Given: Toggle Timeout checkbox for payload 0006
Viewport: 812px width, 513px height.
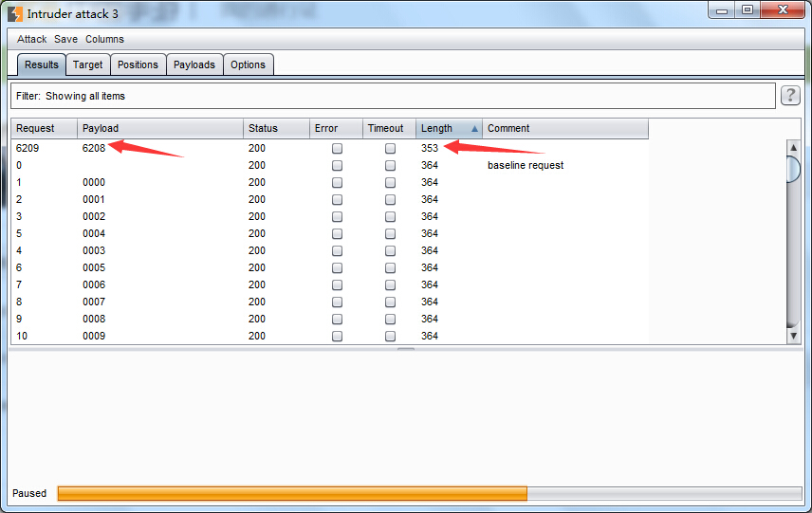Looking at the screenshot, I should point(390,285).
